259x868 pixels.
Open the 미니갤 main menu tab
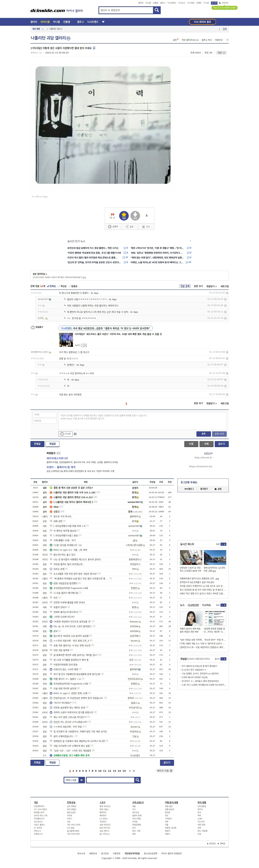click(56, 22)
